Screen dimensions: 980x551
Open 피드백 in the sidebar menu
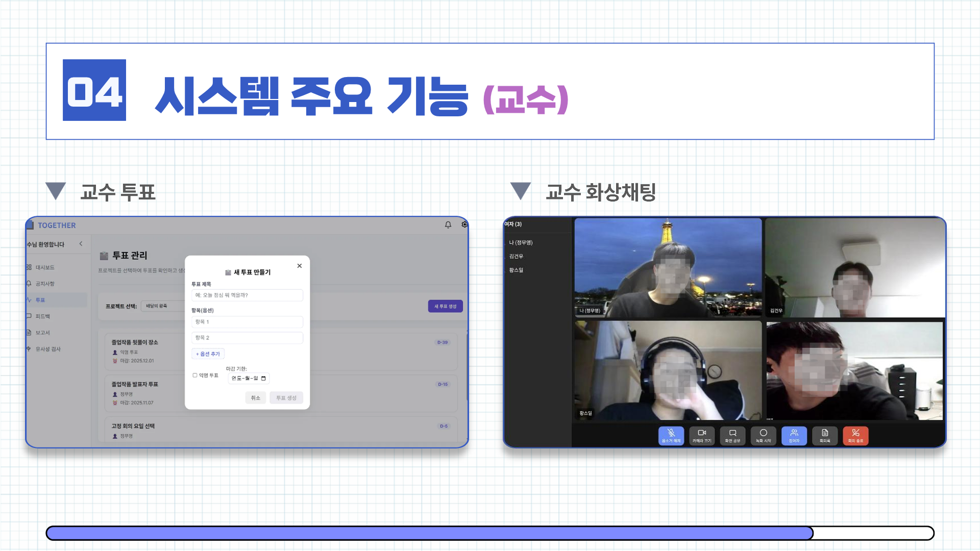pyautogui.click(x=43, y=316)
